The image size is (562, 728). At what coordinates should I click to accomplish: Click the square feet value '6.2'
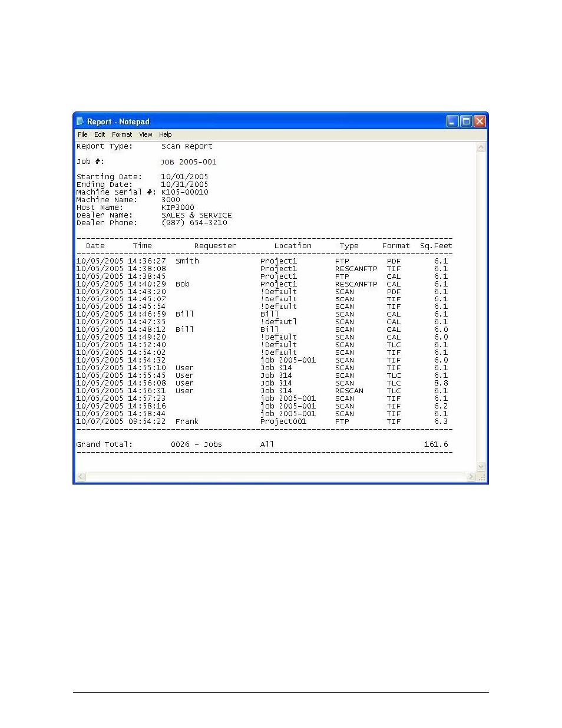click(441, 406)
